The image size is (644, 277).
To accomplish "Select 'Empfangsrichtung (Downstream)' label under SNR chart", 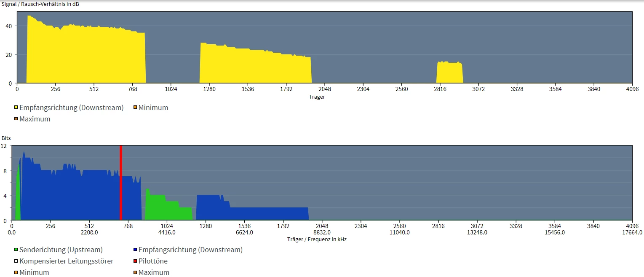I will point(72,108).
